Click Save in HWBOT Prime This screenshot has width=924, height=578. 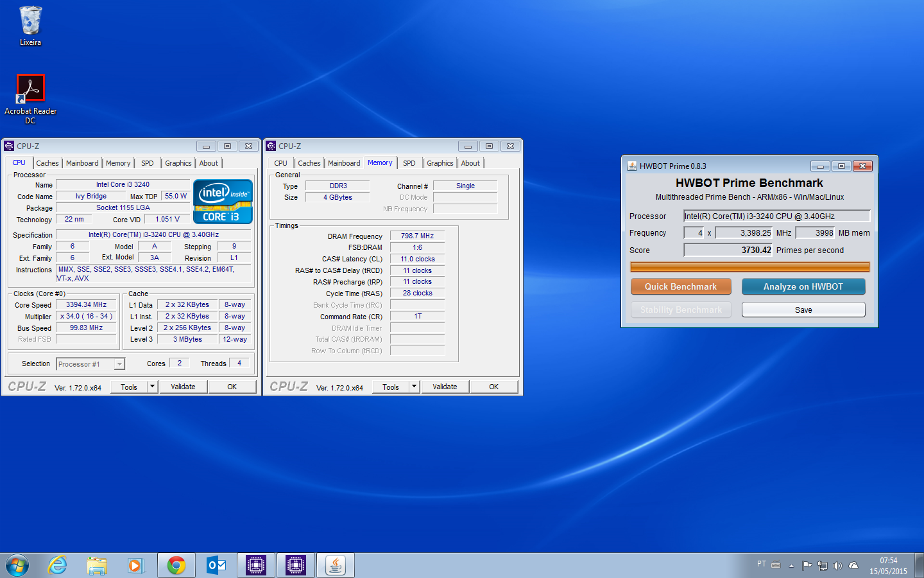[803, 310]
